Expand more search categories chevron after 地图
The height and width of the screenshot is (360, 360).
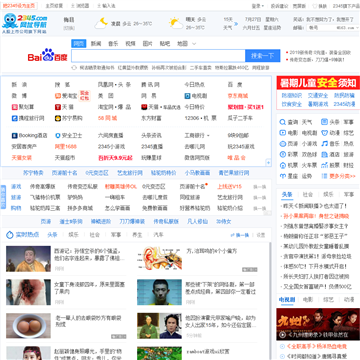194,44
